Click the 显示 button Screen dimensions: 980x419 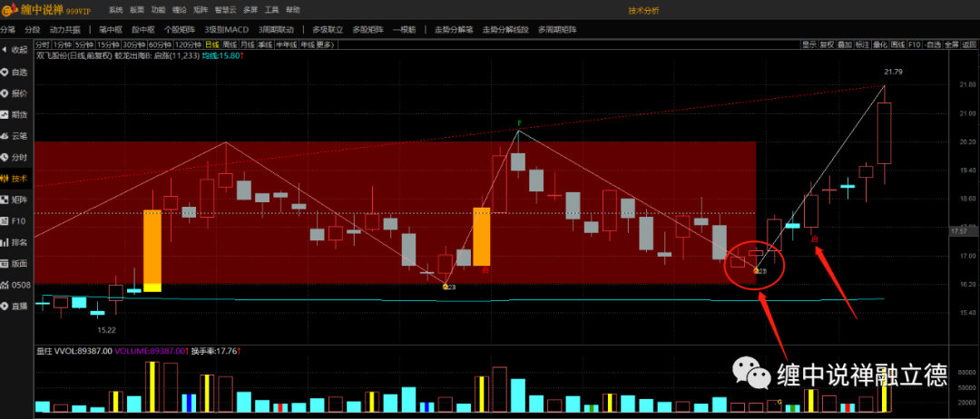click(x=809, y=44)
